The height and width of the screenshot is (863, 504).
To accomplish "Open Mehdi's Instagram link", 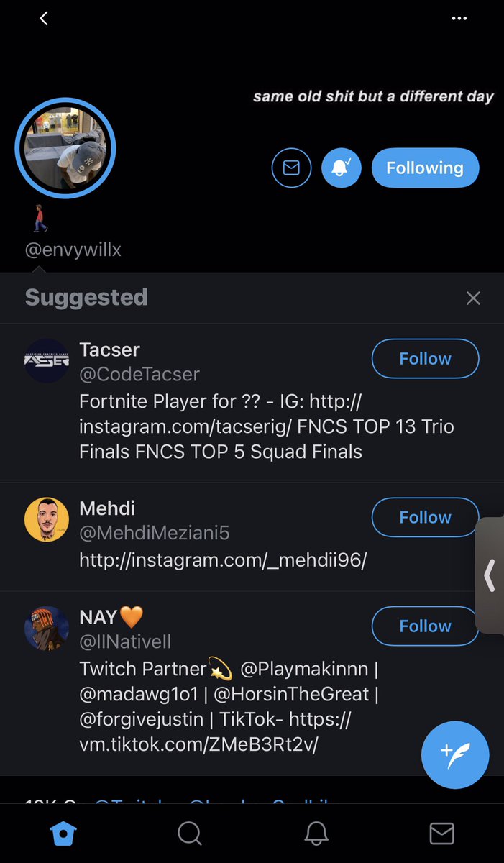I will pos(223,560).
